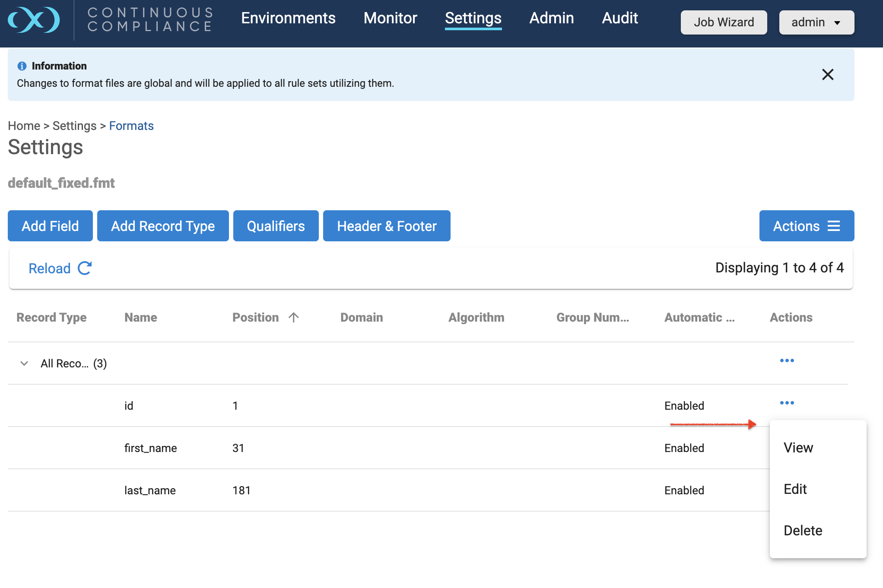Viewport: 883px width, 588px height.
Task: Open the admin user dropdown
Action: coord(816,22)
